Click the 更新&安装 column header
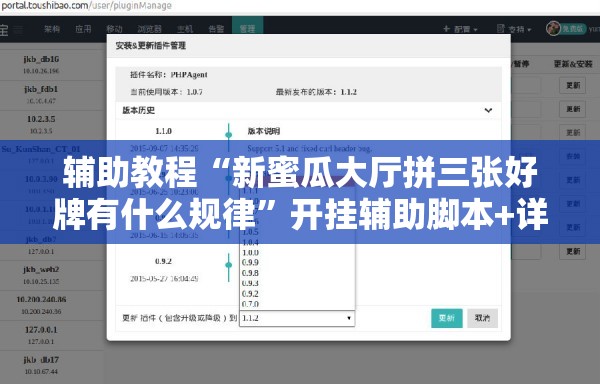Image resolution: width=600 pixels, height=384 pixels. coord(573,64)
